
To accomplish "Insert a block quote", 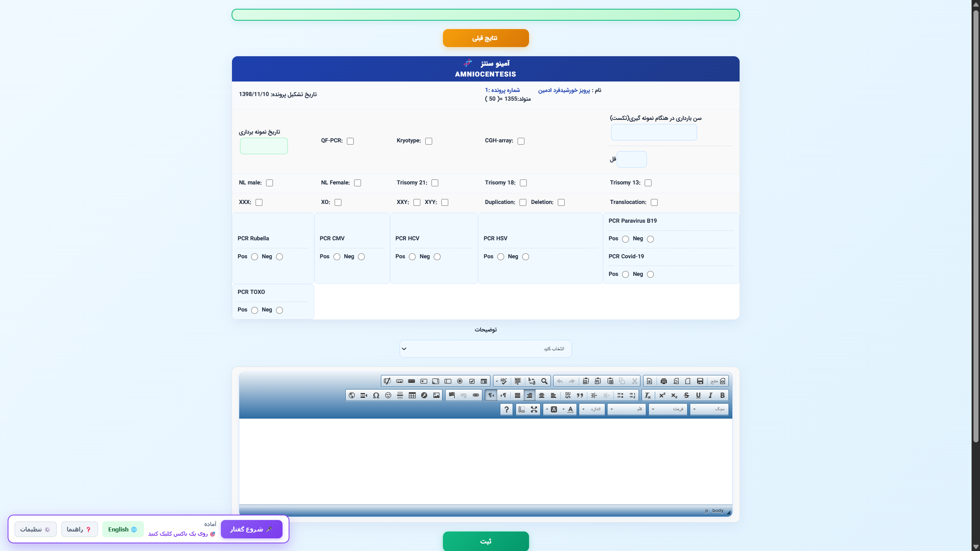I will pos(580,395).
